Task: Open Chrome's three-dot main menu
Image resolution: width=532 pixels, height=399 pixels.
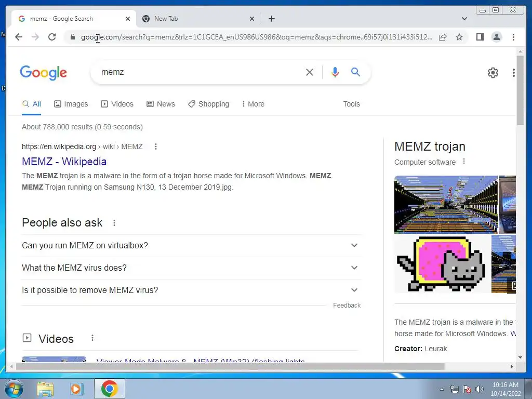Action: click(513, 37)
